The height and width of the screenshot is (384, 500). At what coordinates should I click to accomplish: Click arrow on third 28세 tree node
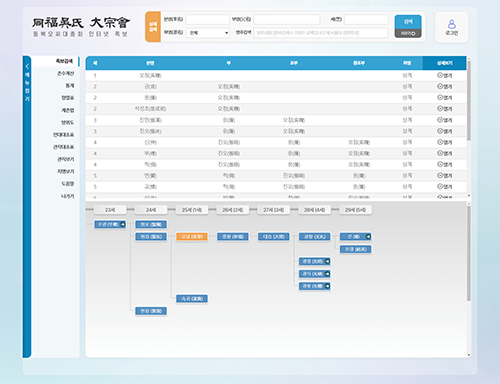coord(327,274)
